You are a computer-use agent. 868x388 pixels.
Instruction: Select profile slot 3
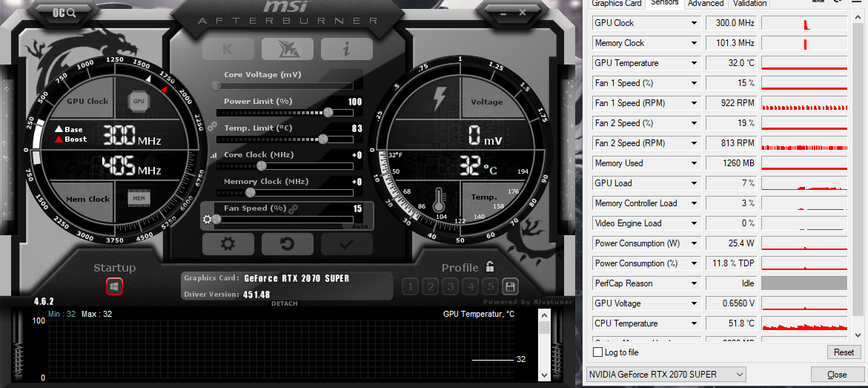451,286
